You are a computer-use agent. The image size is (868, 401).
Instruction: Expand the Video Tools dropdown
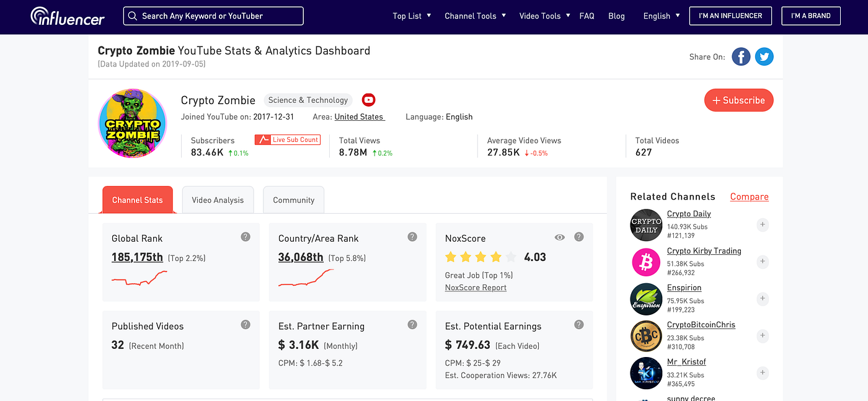click(545, 16)
